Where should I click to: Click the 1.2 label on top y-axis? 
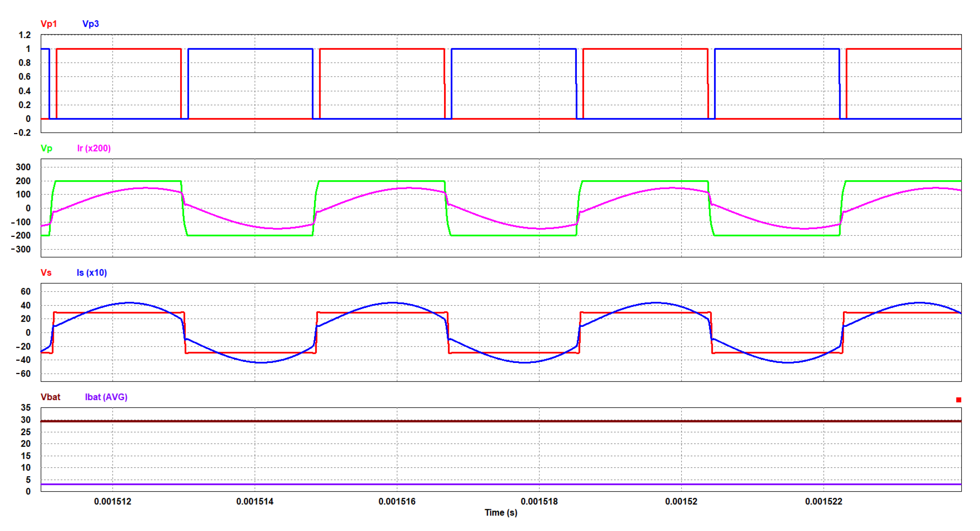point(25,35)
